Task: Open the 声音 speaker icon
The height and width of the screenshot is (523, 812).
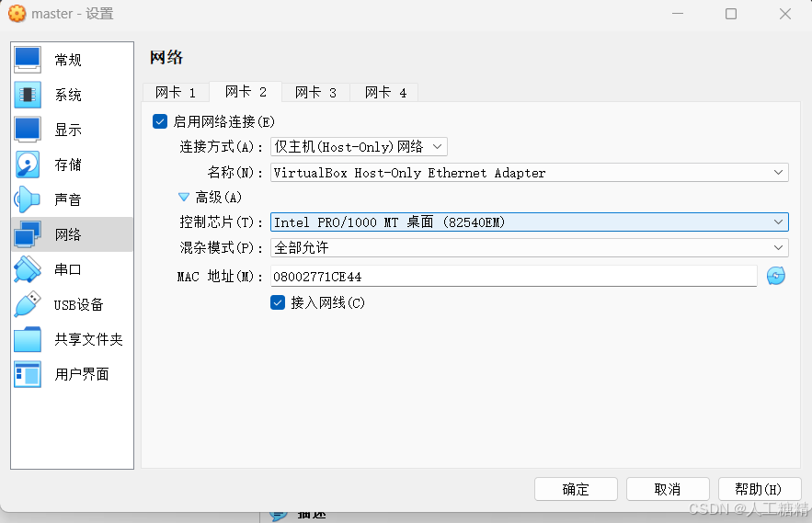Action: [28, 199]
